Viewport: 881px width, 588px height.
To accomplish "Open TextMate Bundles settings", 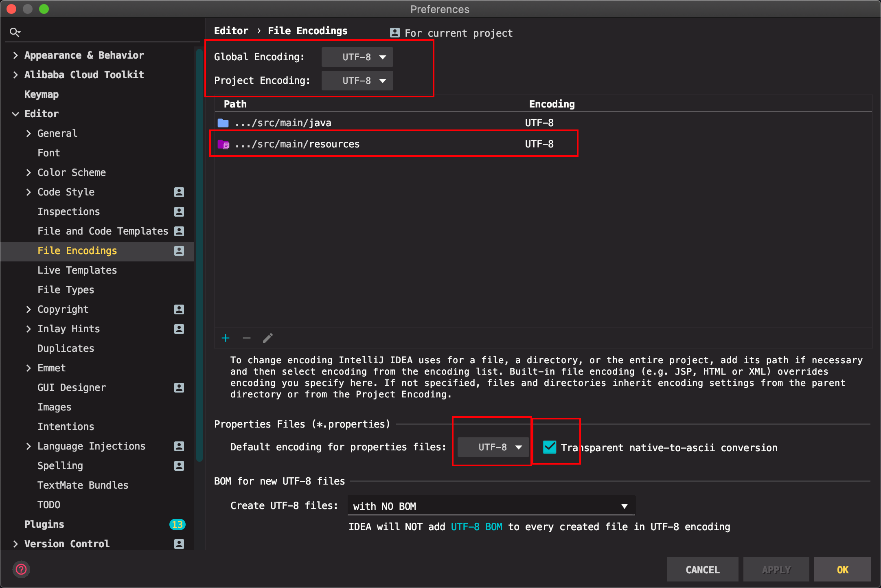I will [83, 485].
